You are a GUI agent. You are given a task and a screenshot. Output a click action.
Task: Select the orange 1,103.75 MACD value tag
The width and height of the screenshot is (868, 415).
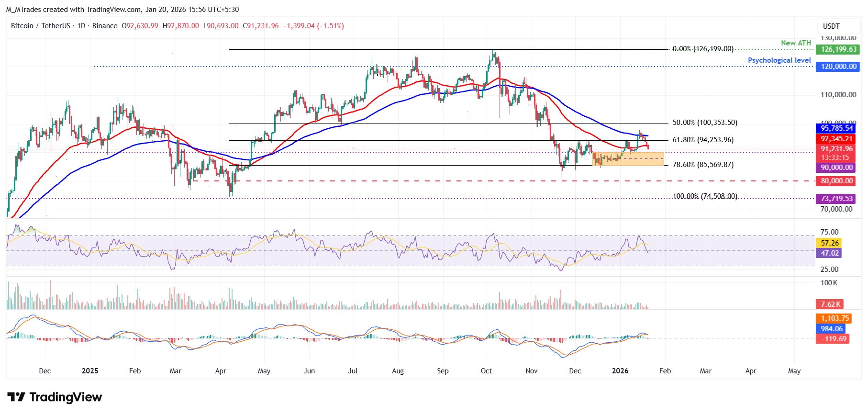835,318
